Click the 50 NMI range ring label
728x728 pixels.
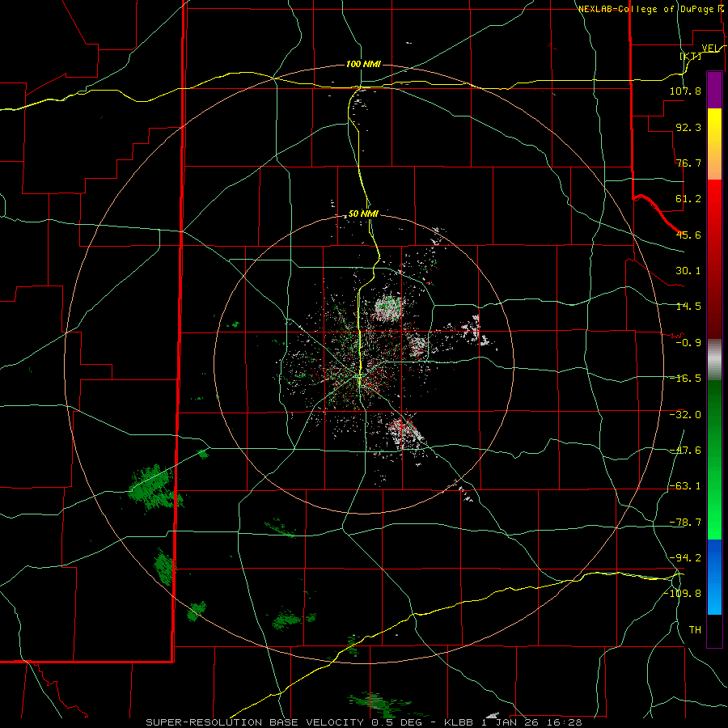pyautogui.click(x=363, y=214)
